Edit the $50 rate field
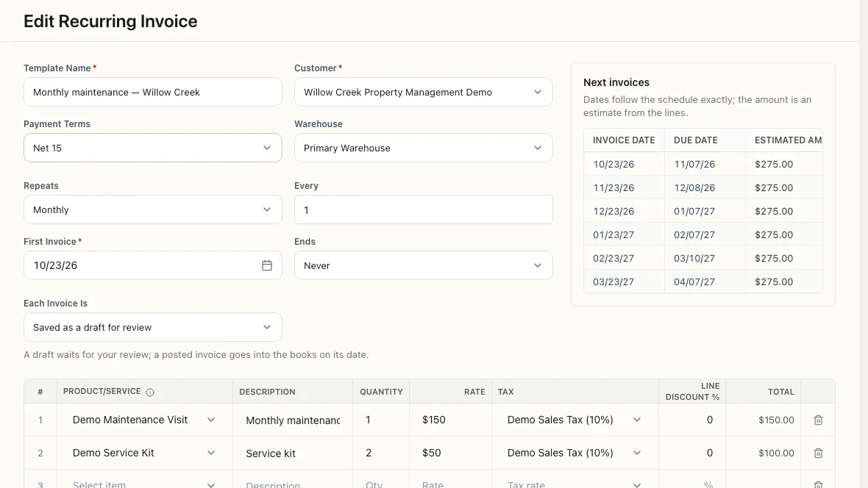This screenshot has width=868, height=488. tap(451, 453)
